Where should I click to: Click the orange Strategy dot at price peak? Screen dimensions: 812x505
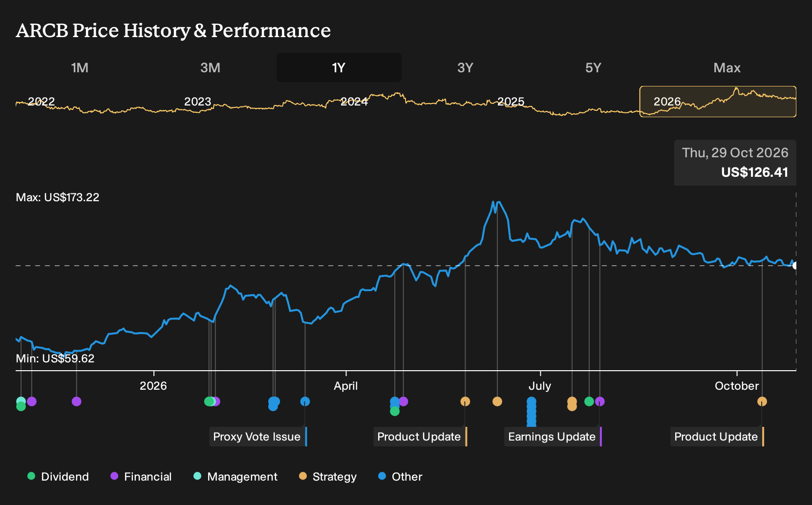[497, 401]
